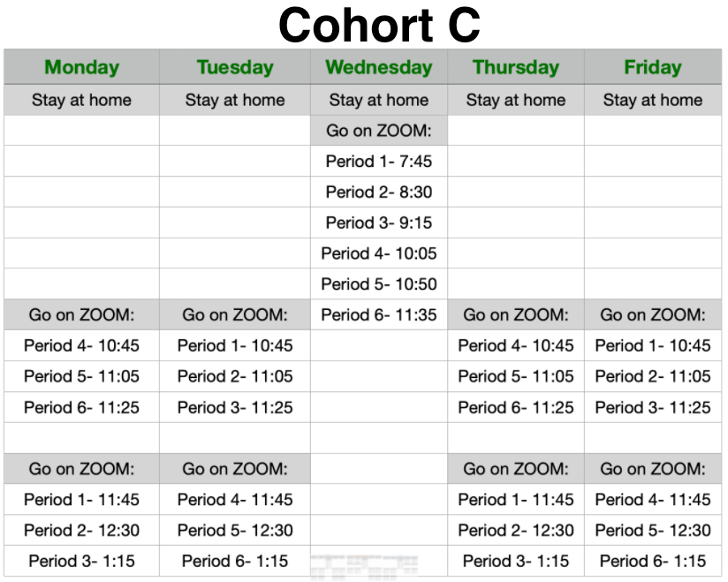Select Period 1- 7:45 cell
The image size is (728, 582).
click(x=379, y=161)
